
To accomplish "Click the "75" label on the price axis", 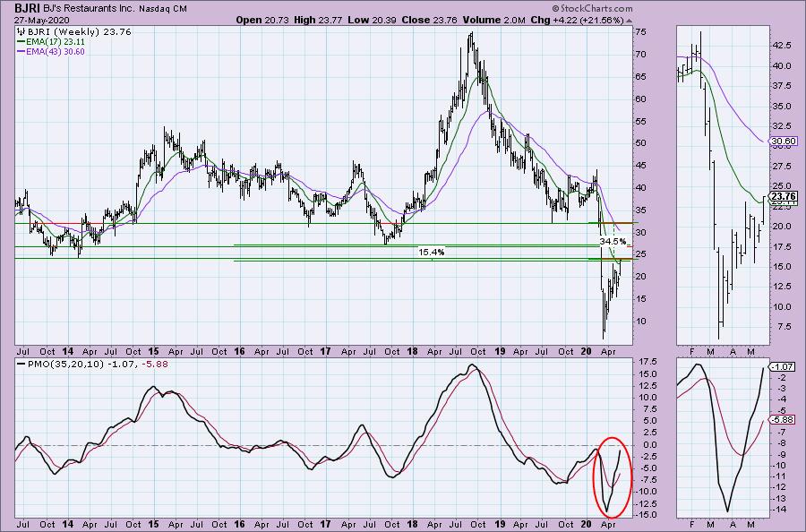I will 640,31.
